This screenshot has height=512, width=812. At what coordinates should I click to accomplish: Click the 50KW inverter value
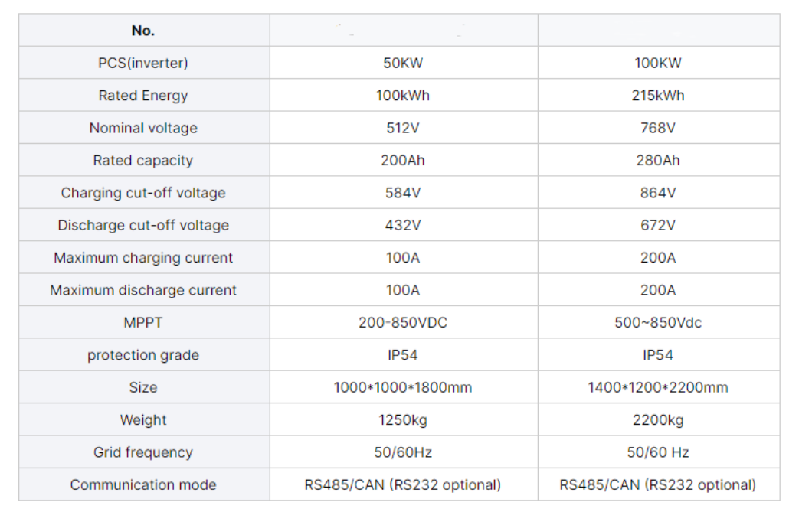(403, 64)
